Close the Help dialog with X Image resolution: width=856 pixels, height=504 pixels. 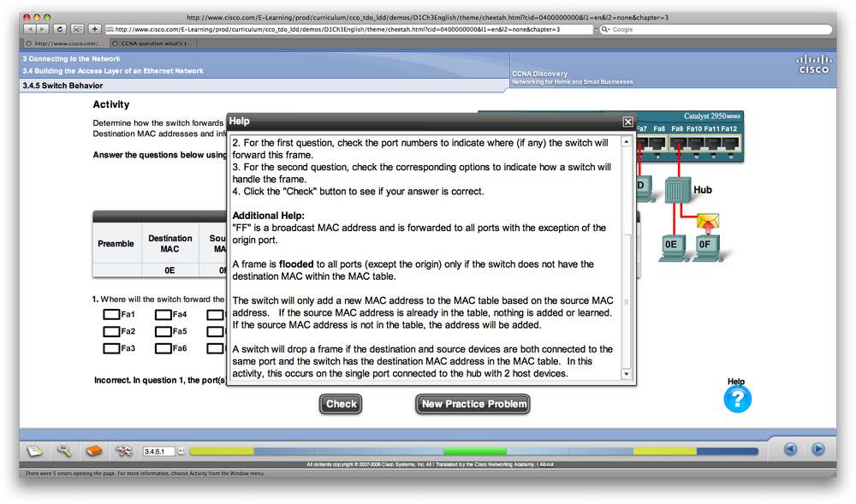[627, 122]
